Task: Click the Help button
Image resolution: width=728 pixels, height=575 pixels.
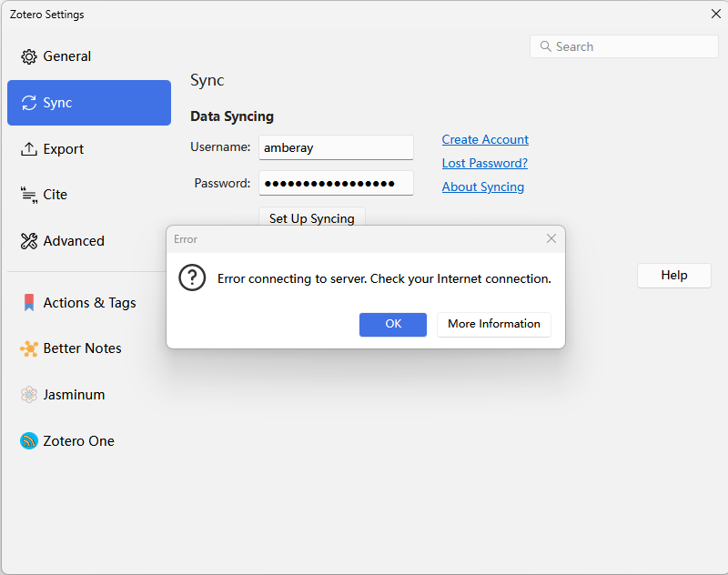Action: [674, 275]
